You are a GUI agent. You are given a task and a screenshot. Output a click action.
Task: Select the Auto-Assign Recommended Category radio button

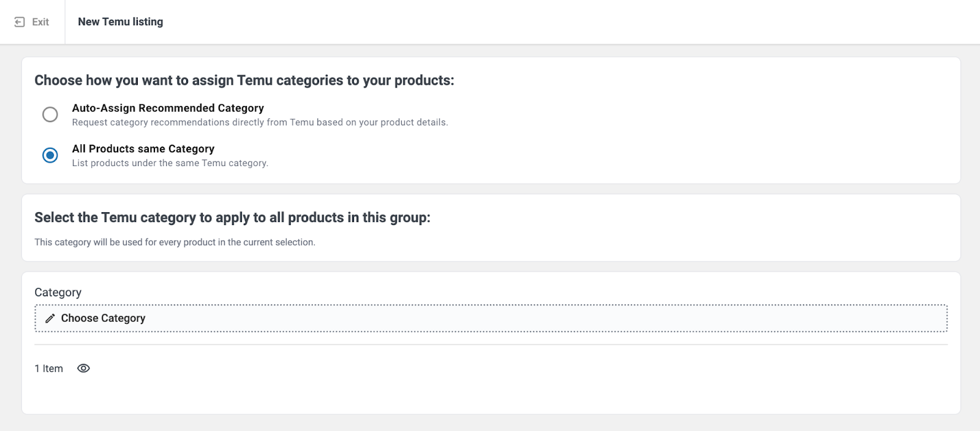pos(50,115)
